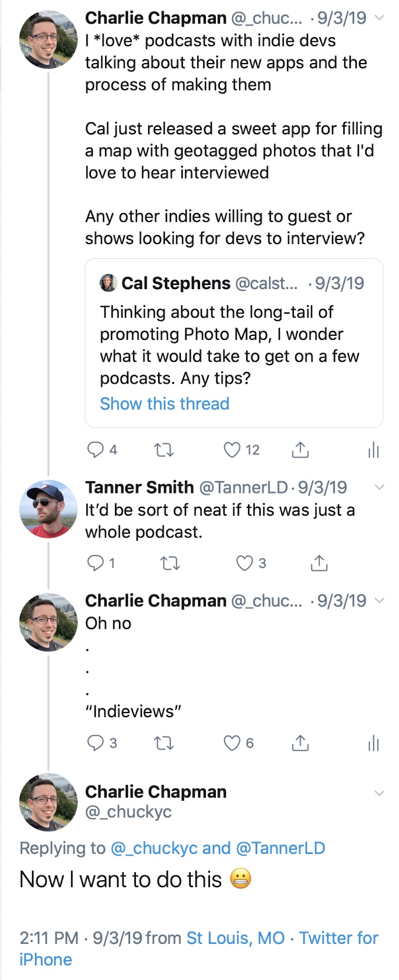View analytics for the "Indieviews" tweet
Viewport: 399px width, 980px height.
pyautogui.click(x=373, y=743)
